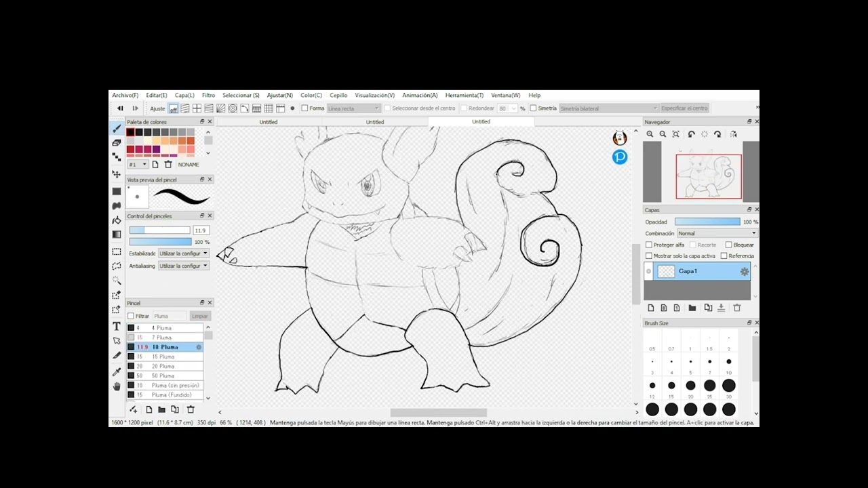Select the Move tool

(x=117, y=174)
